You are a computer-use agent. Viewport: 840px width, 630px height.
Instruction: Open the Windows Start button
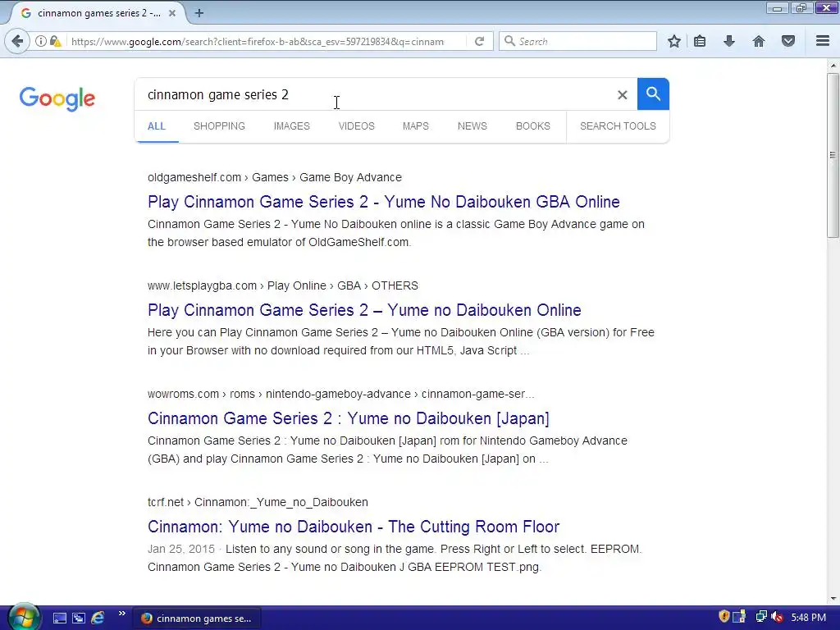pos(24,618)
